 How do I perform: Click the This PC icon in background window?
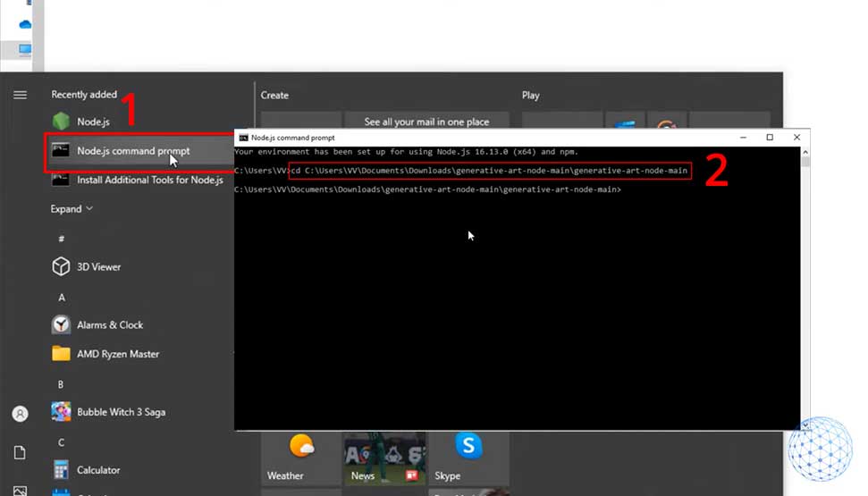[25, 49]
